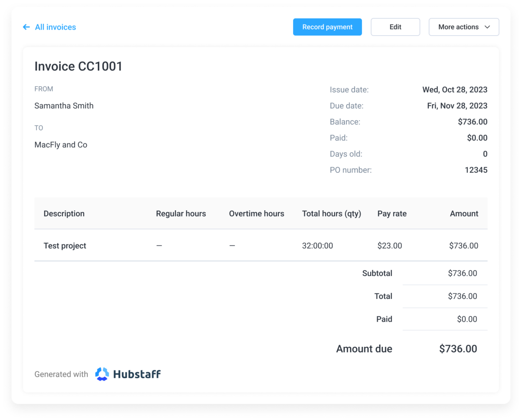The height and width of the screenshot is (420, 522).
Task: Click the Hubstaff brand name link
Action: [x=137, y=373]
